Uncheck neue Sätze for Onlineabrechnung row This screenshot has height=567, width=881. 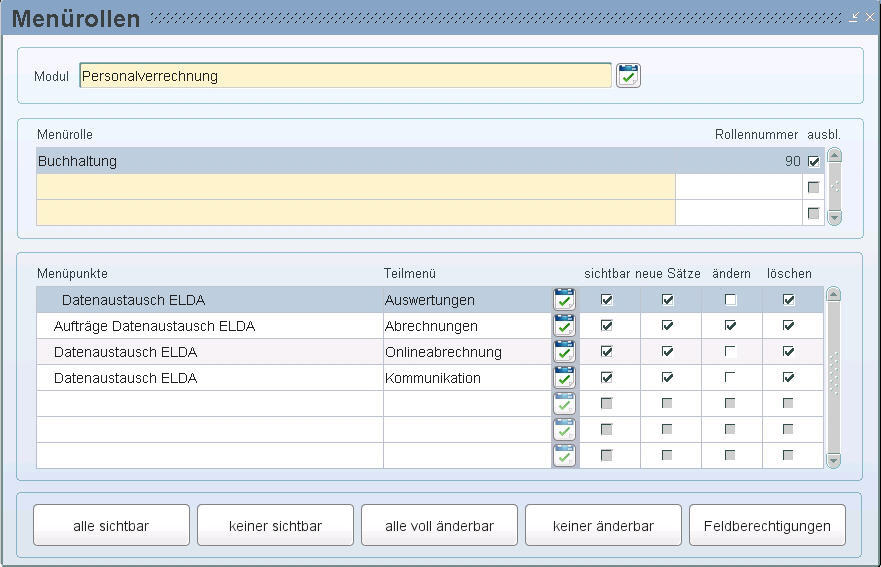pos(667,351)
